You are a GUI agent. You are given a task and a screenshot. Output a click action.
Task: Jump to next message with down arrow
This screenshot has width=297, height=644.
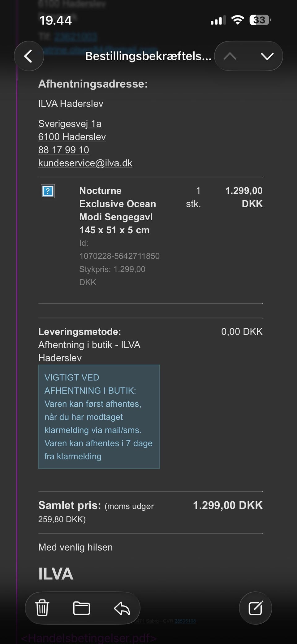pos(267,56)
